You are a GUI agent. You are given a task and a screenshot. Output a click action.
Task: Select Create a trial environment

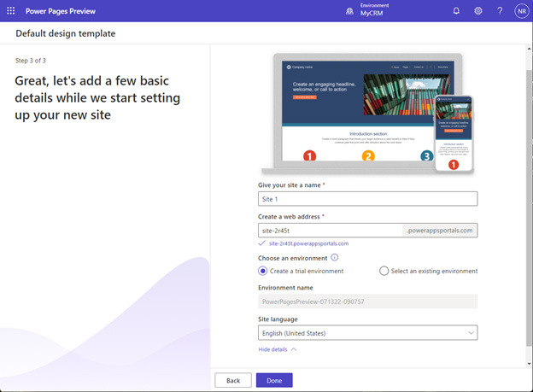(x=301, y=271)
